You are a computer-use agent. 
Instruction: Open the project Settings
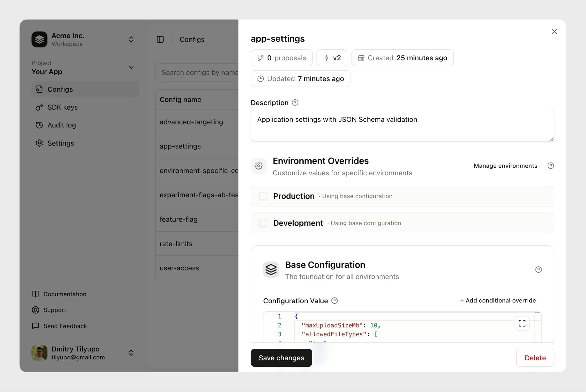[60, 143]
